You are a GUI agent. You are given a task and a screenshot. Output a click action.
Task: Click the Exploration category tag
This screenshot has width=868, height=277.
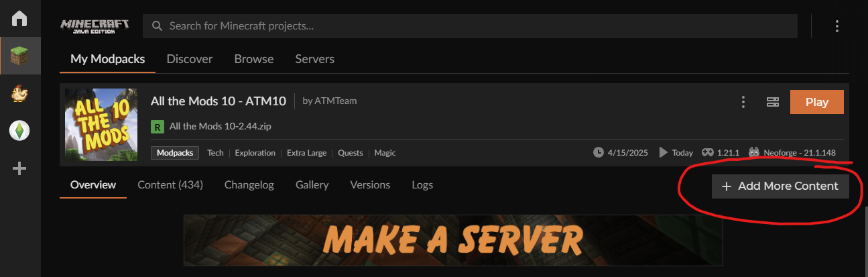point(255,153)
